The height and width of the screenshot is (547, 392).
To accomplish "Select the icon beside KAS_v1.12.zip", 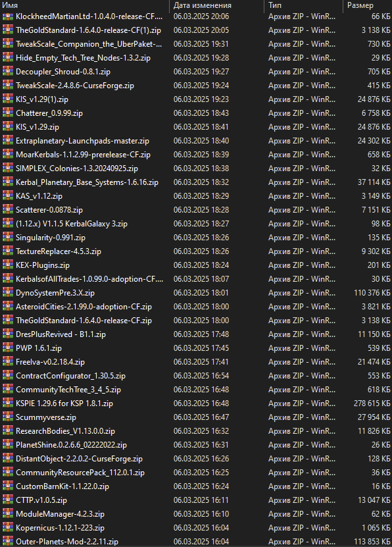I will pyautogui.click(x=8, y=196).
